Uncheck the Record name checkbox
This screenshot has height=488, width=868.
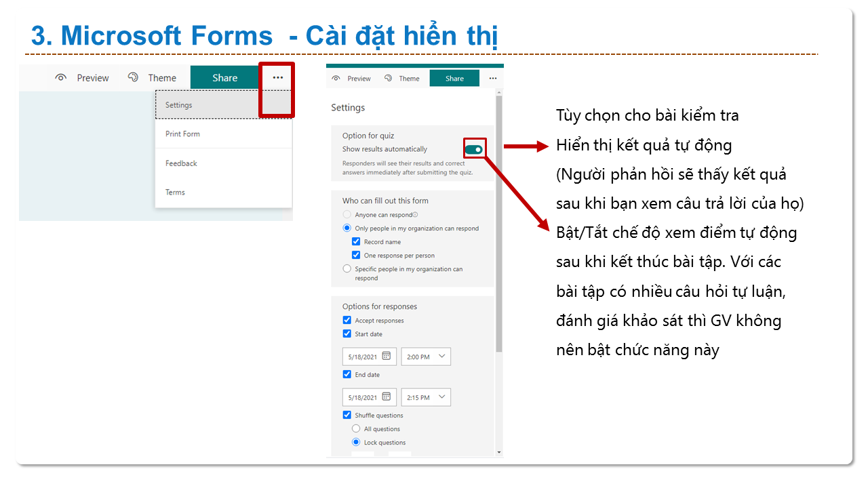pyautogui.click(x=356, y=242)
